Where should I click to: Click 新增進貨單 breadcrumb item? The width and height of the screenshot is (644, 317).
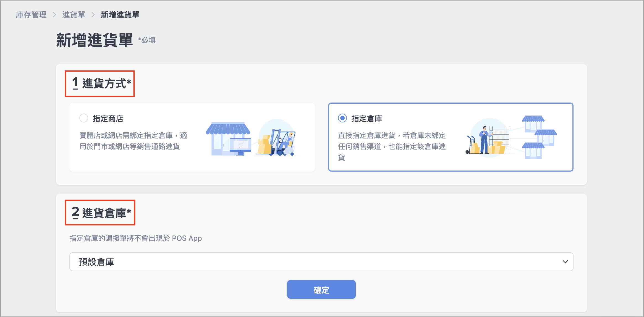click(120, 15)
